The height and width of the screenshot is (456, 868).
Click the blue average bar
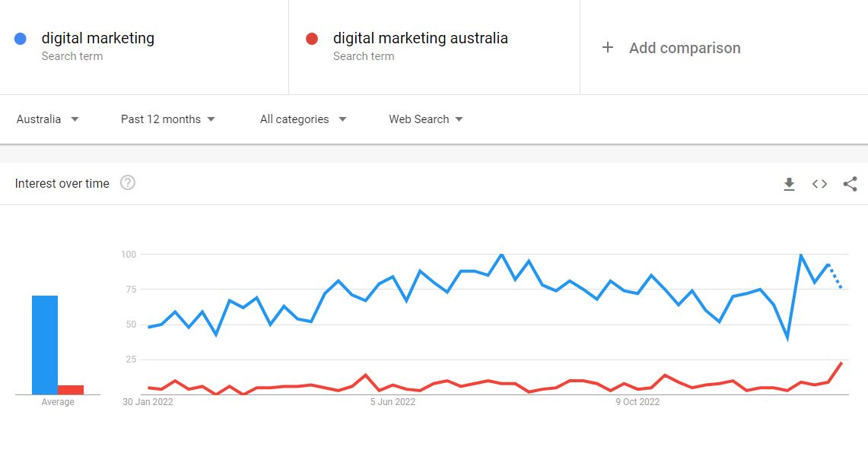click(45, 345)
